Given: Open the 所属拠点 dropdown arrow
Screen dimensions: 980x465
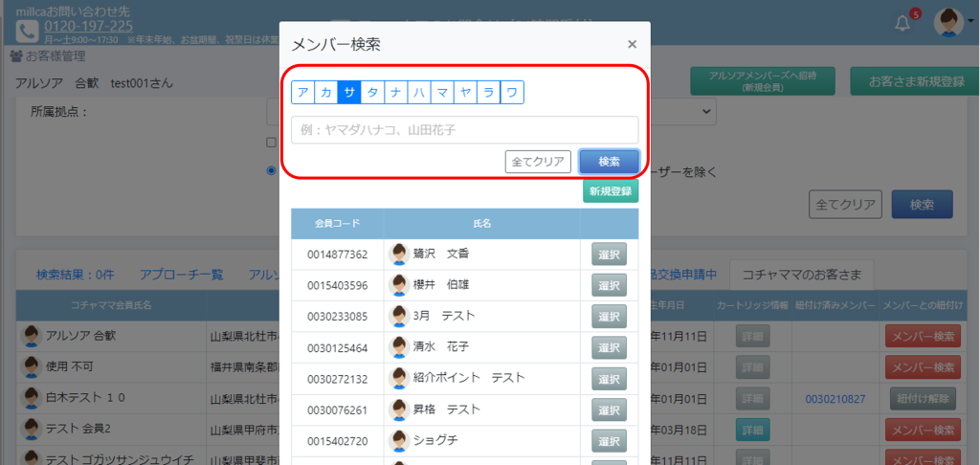Looking at the screenshot, I should [x=708, y=112].
